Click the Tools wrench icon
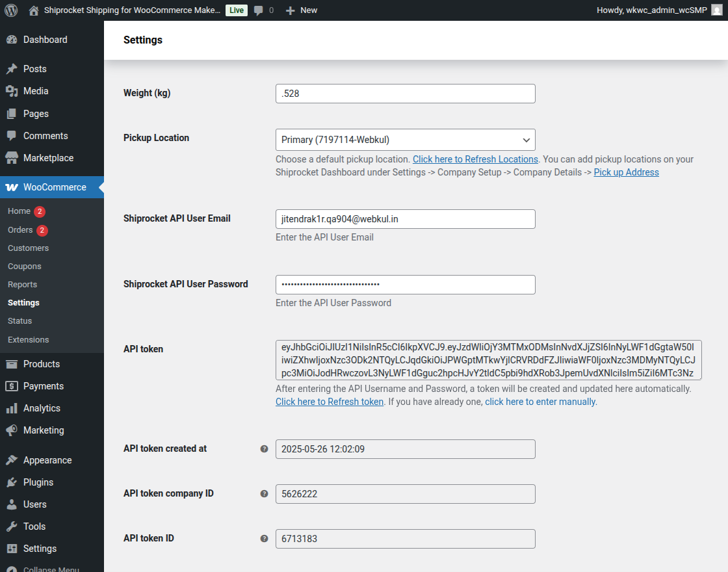The image size is (728, 572). [12, 526]
